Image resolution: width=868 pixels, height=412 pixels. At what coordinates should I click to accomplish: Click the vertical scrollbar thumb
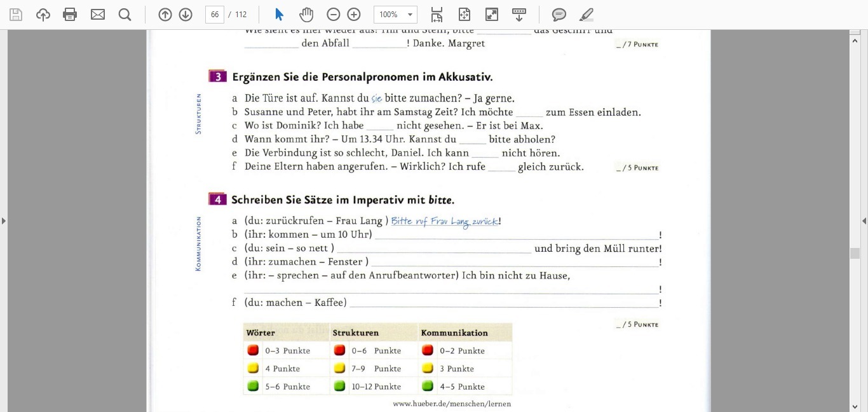coord(855,253)
